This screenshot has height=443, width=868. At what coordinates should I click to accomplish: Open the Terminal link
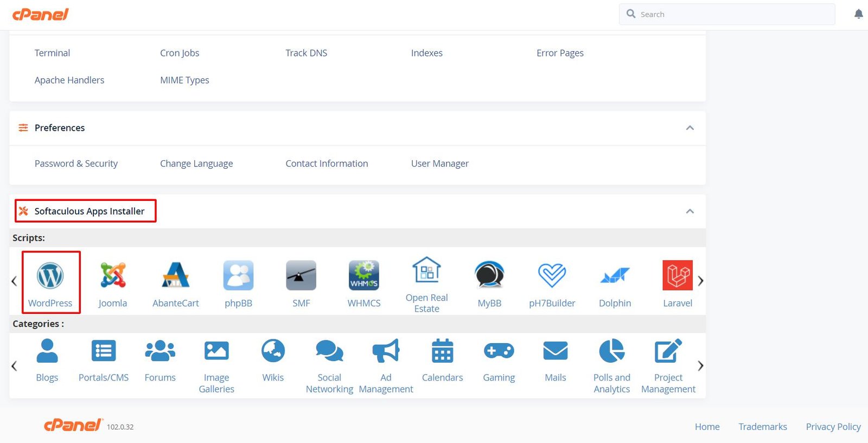click(x=52, y=53)
